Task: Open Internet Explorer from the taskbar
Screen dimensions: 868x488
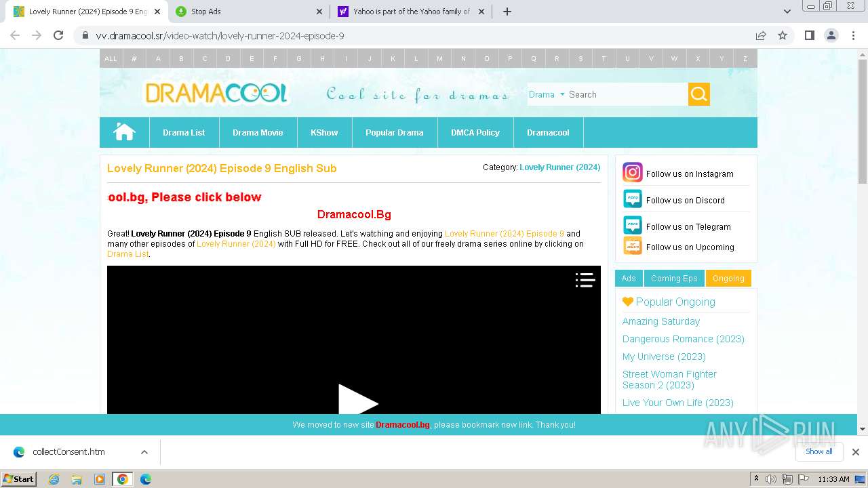Action: point(54,479)
